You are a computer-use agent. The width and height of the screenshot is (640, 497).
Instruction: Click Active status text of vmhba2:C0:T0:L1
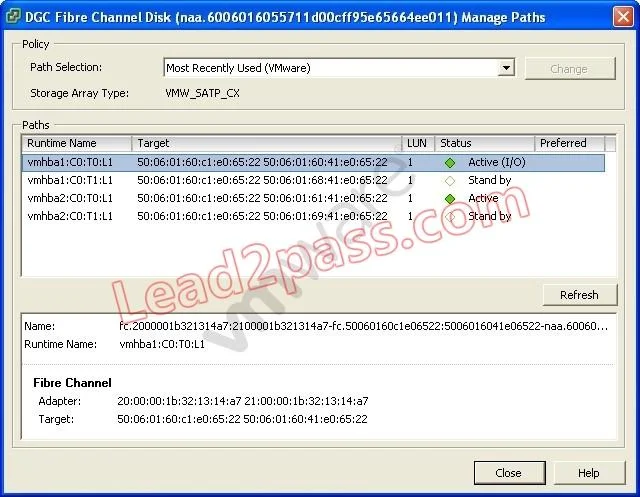point(483,198)
